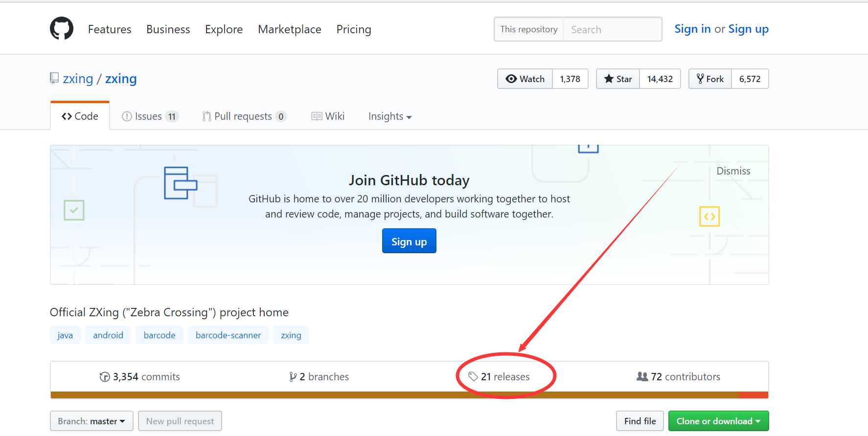Open the zxing owner link
868x436 pixels.
coord(78,79)
